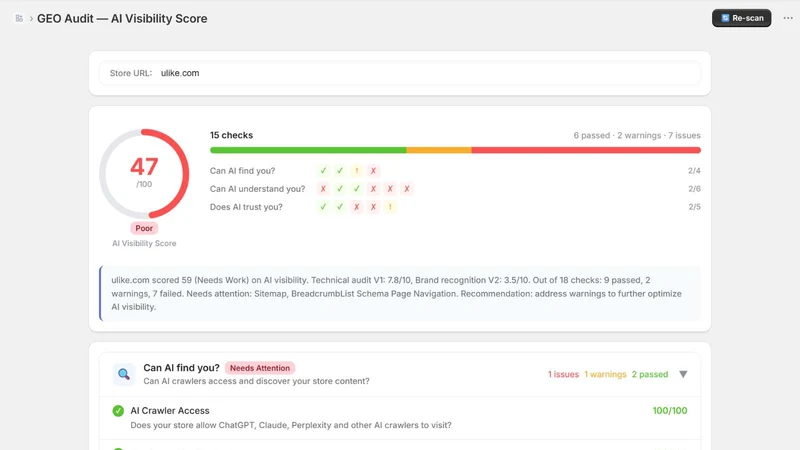Screen dimensions: 800x450
Task: Click the red X in 'Can AI find you?' row
Action: point(373,171)
